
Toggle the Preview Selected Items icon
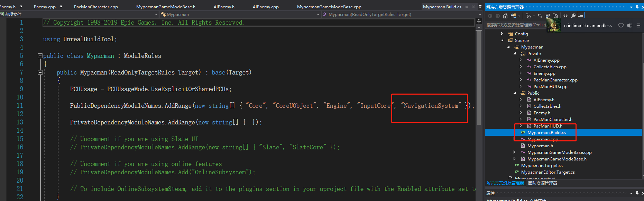point(581,16)
